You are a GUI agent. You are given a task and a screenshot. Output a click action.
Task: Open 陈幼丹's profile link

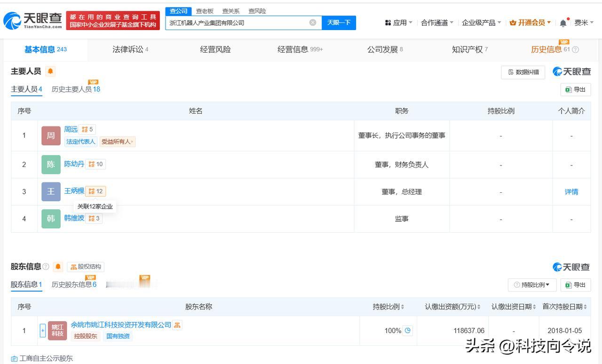(74, 164)
